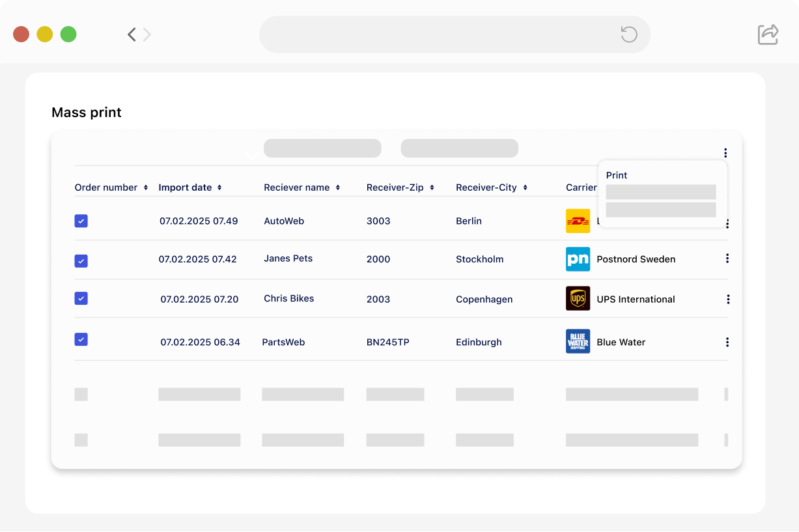Sort by Order number column arrows
799x532 pixels.
tap(145, 188)
